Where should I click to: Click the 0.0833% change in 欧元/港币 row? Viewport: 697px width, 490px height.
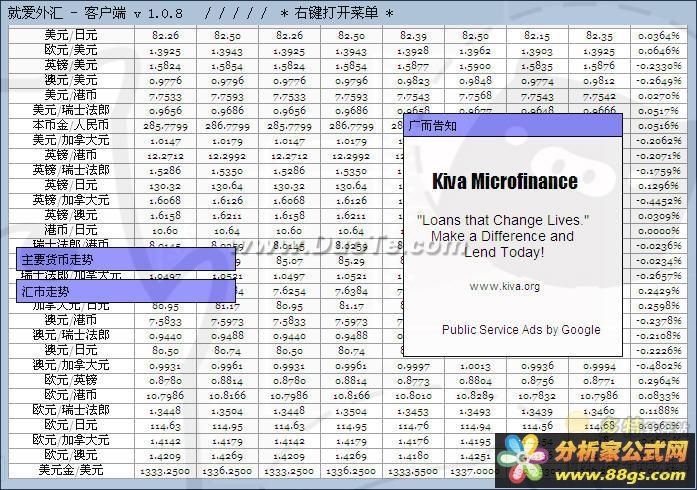tap(659, 396)
